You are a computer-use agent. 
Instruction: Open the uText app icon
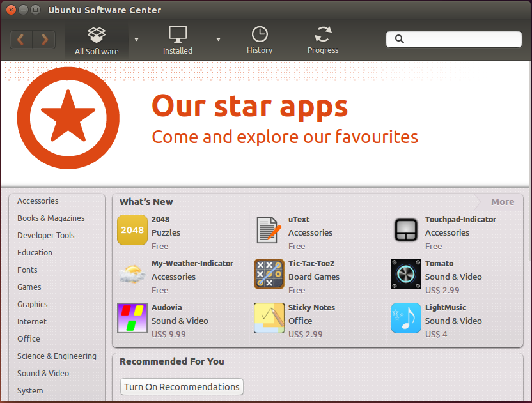269,230
